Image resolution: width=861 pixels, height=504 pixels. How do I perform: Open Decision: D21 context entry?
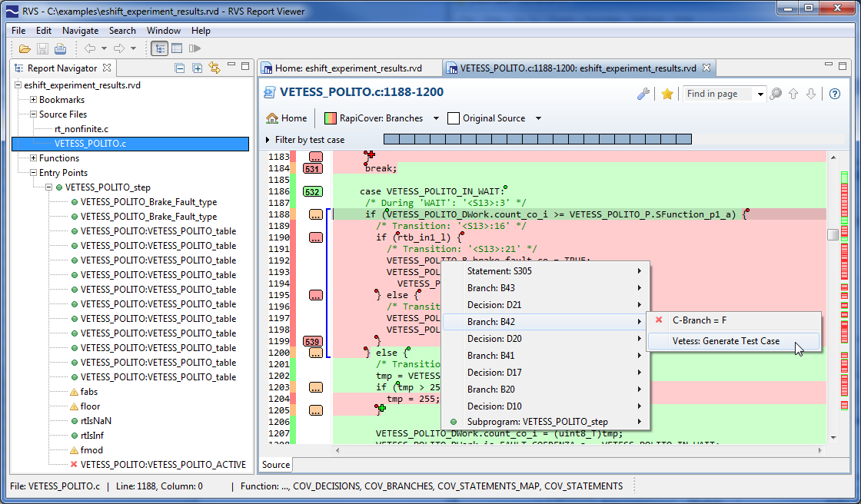[545, 305]
